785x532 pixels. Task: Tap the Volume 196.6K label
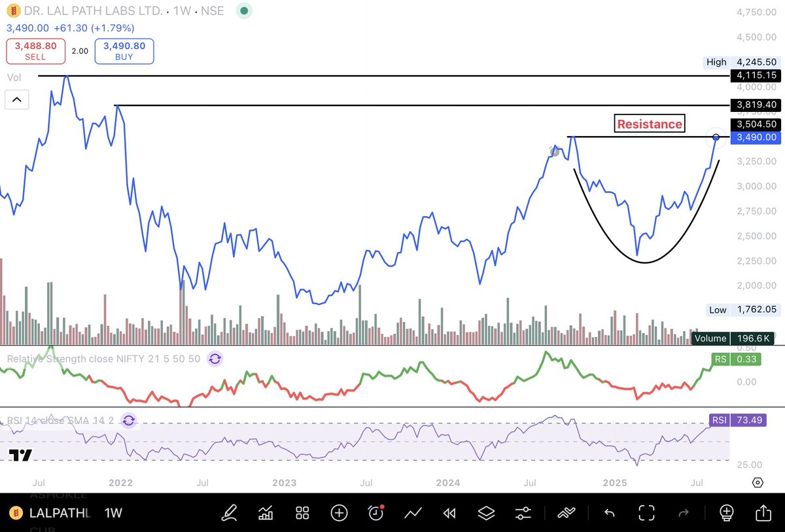point(733,338)
